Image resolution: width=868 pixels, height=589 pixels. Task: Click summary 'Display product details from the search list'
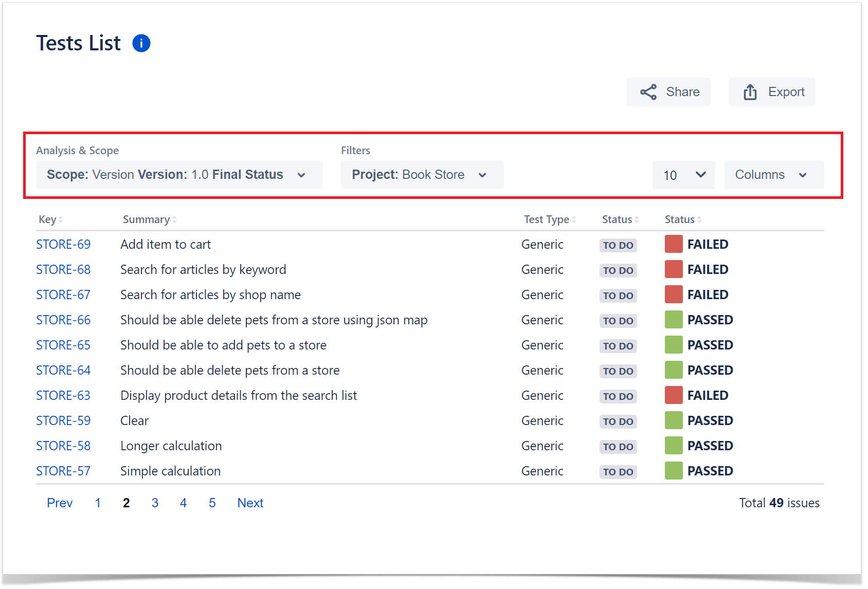coord(239,396)
